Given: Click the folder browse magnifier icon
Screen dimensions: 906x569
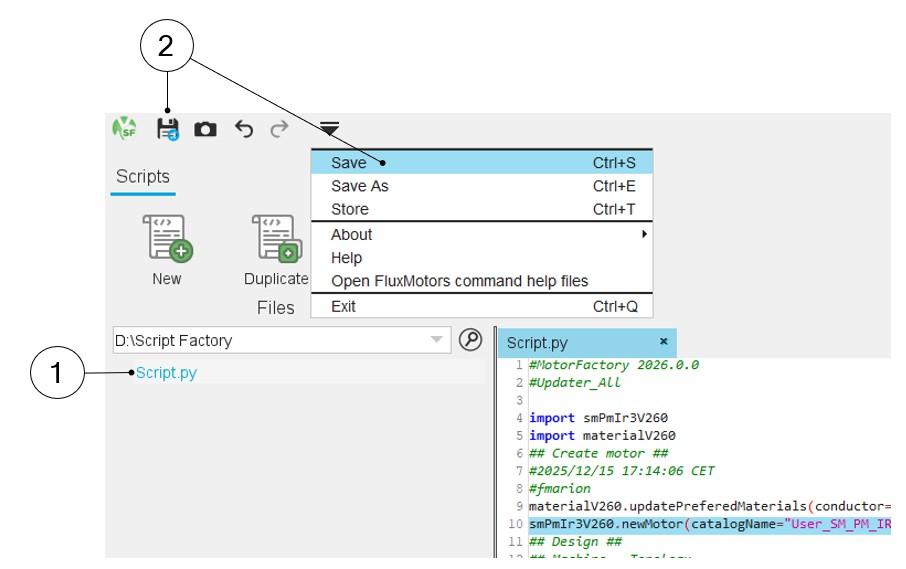Looking at the screenshot, I should [470, 340].
